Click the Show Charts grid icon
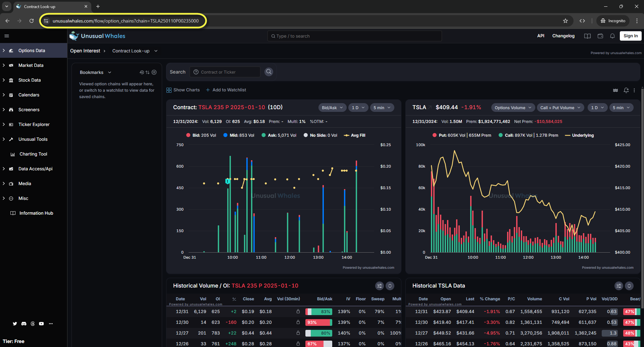 (169, 90)
